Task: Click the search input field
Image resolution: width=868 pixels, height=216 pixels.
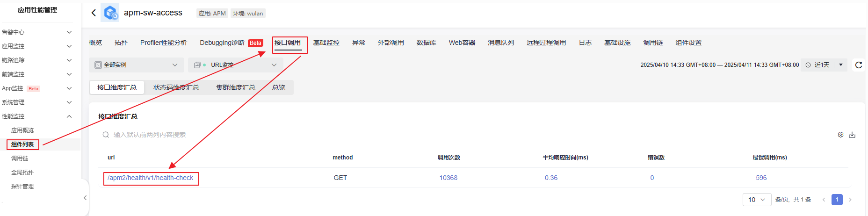Action: pyautogui.click(x=150, y=135)
